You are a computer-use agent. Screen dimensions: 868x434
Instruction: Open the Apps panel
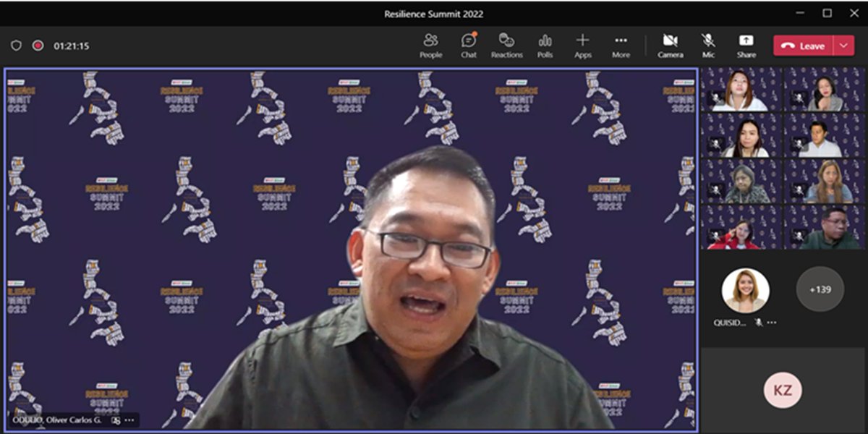(582, 46)
